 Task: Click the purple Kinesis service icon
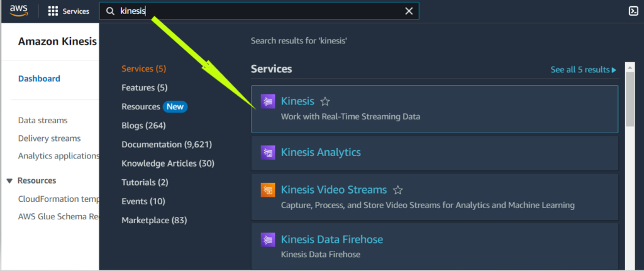(x=268, y=101)
